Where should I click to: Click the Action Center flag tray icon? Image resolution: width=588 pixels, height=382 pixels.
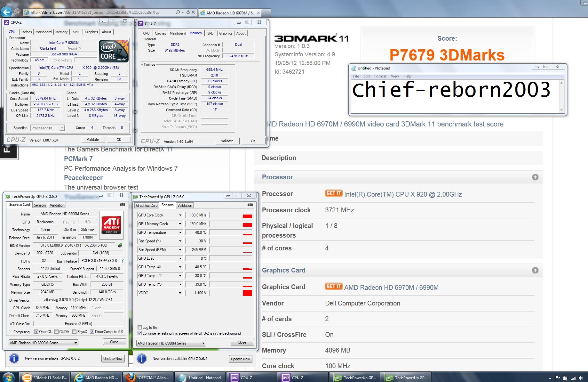[x=558, y=378]
